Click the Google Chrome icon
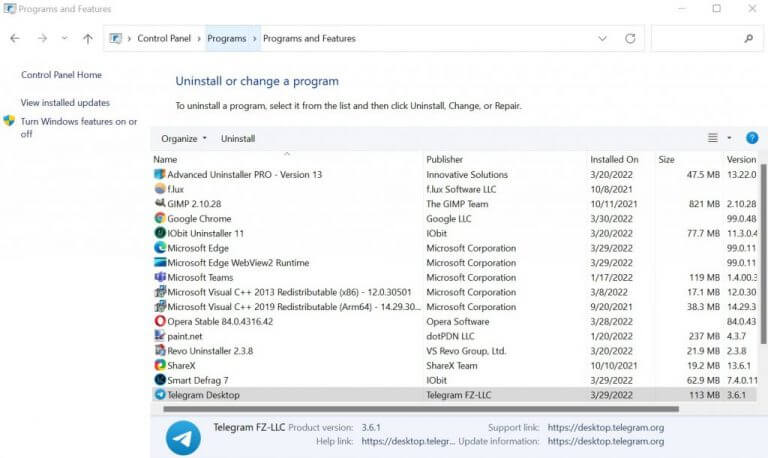Screen dimensions: 768x458 pyautogui.click(x=160, y=218)
